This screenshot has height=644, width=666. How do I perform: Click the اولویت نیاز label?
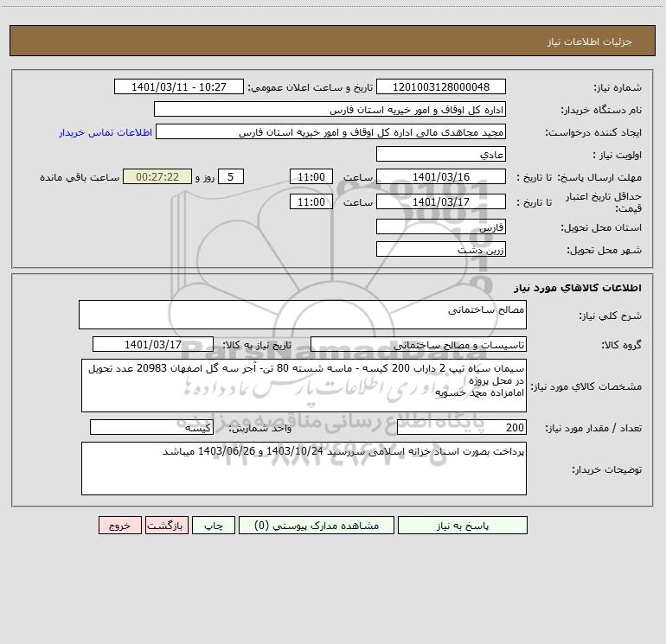pyautogui.click(x=618, y=155)
